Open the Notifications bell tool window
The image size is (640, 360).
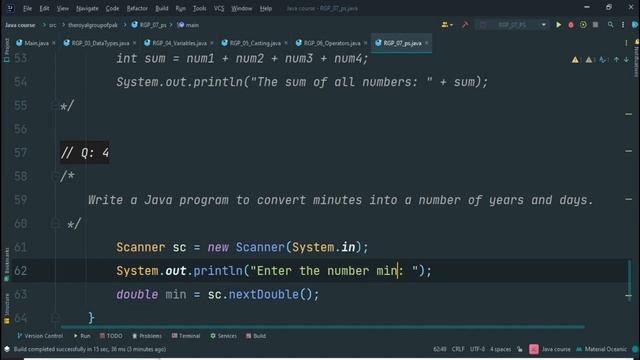636,59
